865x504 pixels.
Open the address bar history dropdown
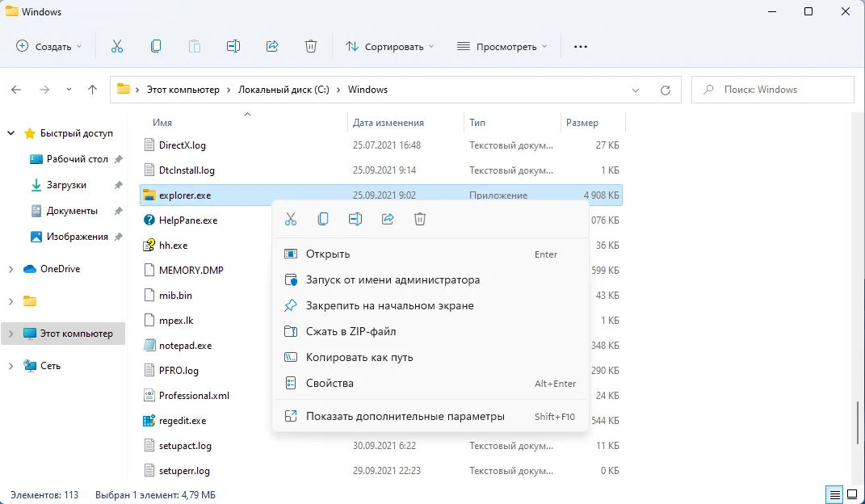(636, 90)
